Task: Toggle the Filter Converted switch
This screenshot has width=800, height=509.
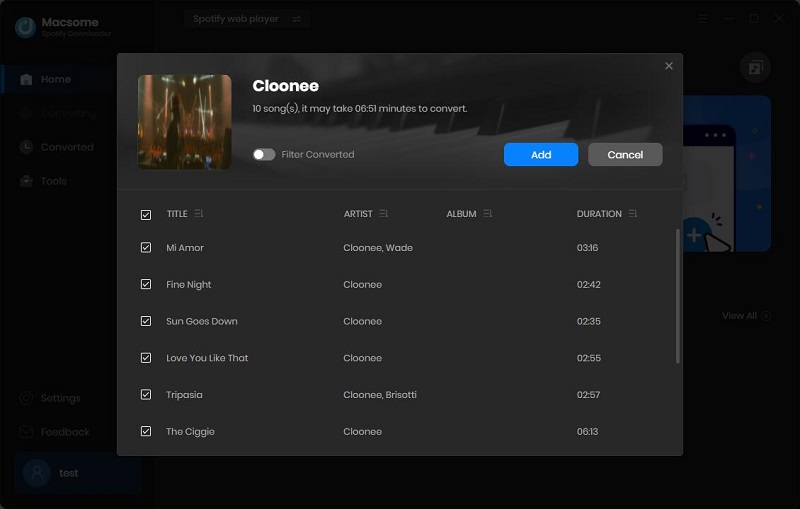Action: pyautogui.click(x=264, y=155)
